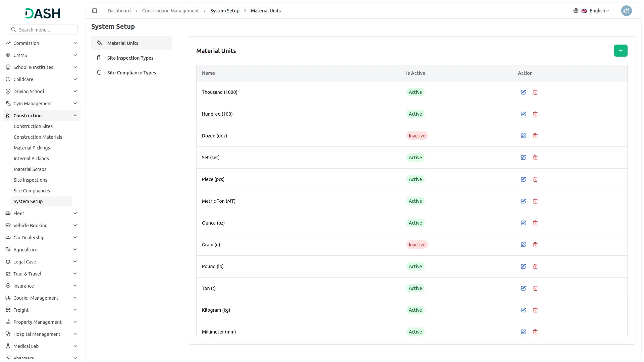
Task: Open the user avatar menu
Action: point(626,11)
